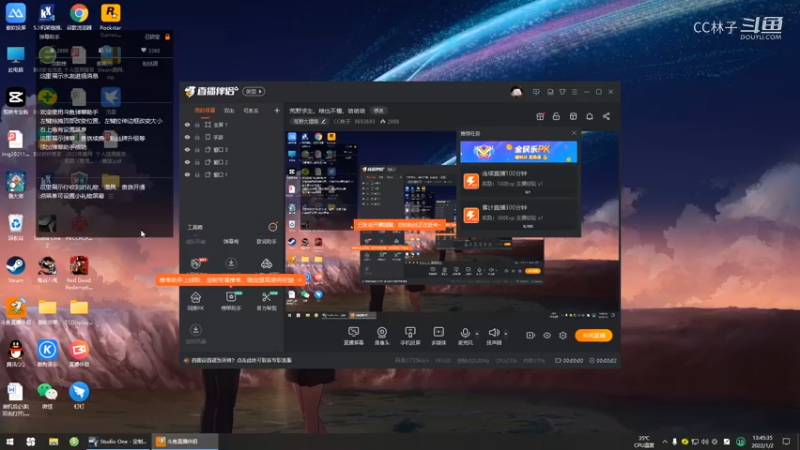Open the 300 minutes streaming task
The image size is (800, 450).
518,215
